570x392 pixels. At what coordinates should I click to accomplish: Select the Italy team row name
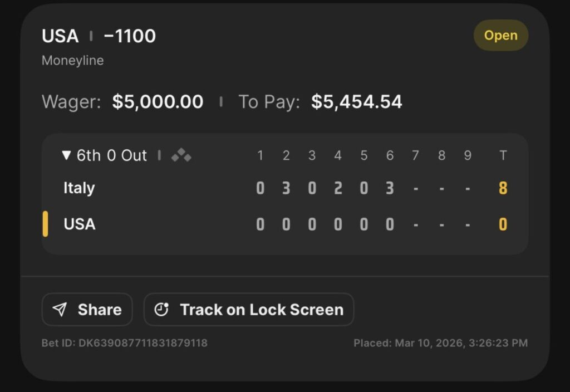click(79, 188)
